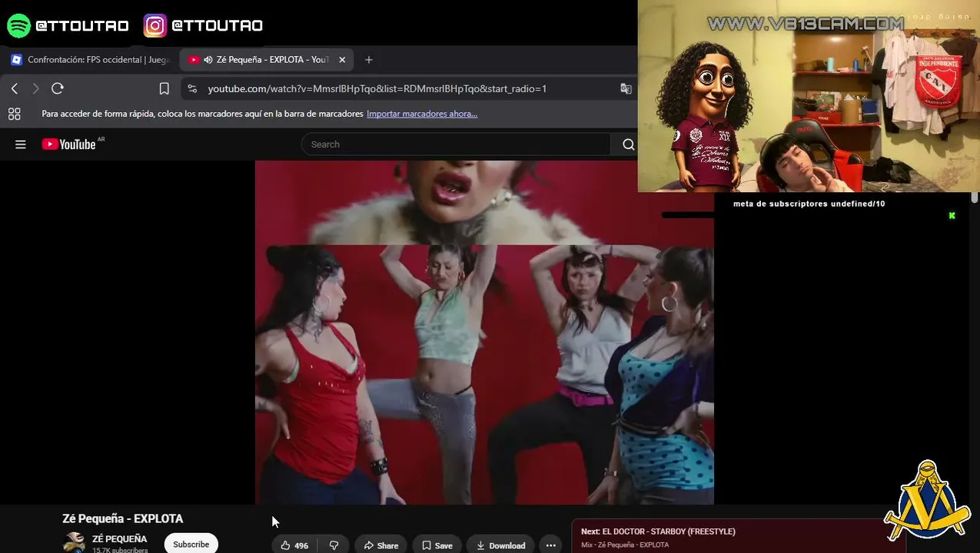Share the video
The image size is (980, 553).
381,545
